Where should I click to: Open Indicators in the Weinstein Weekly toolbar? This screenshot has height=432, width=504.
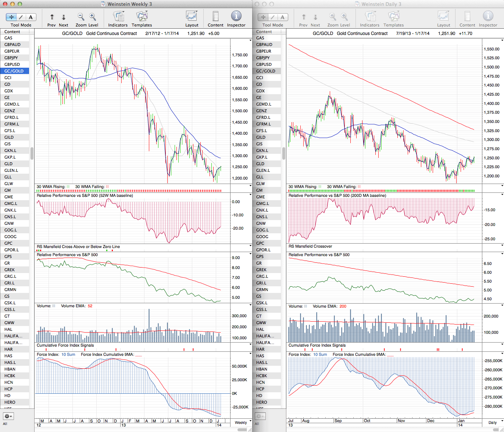[118, 17]
